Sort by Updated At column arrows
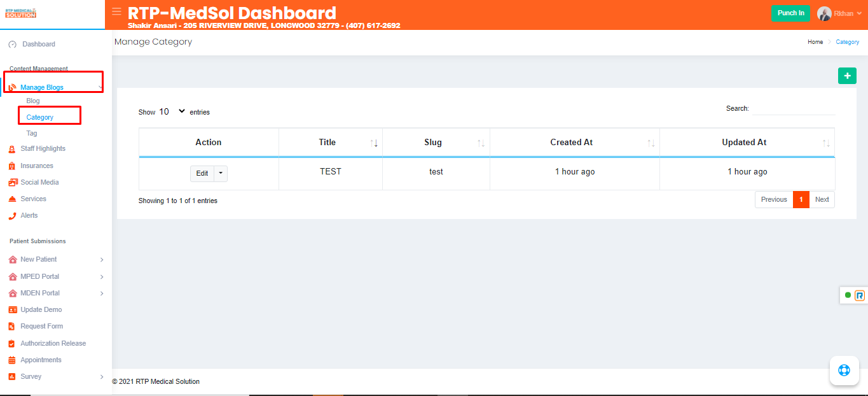 coord(826,143)
